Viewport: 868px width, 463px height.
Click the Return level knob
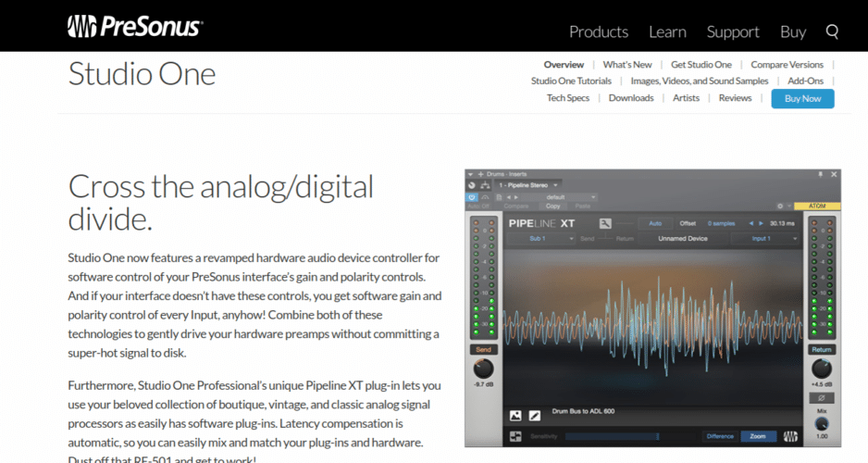tap(822, 369)
